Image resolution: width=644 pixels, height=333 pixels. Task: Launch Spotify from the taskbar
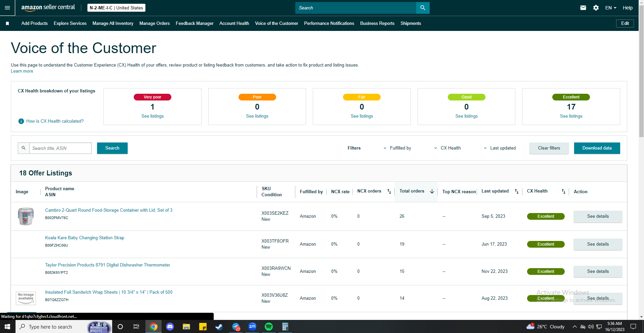pos(269,327)
